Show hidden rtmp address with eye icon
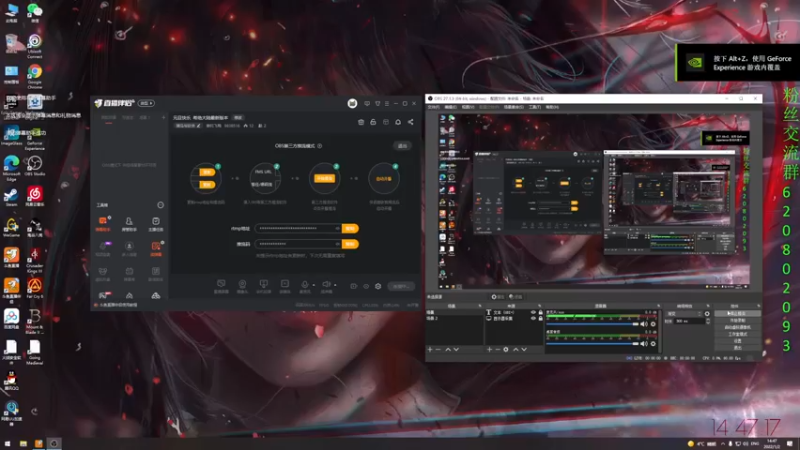 coord(337,229)
